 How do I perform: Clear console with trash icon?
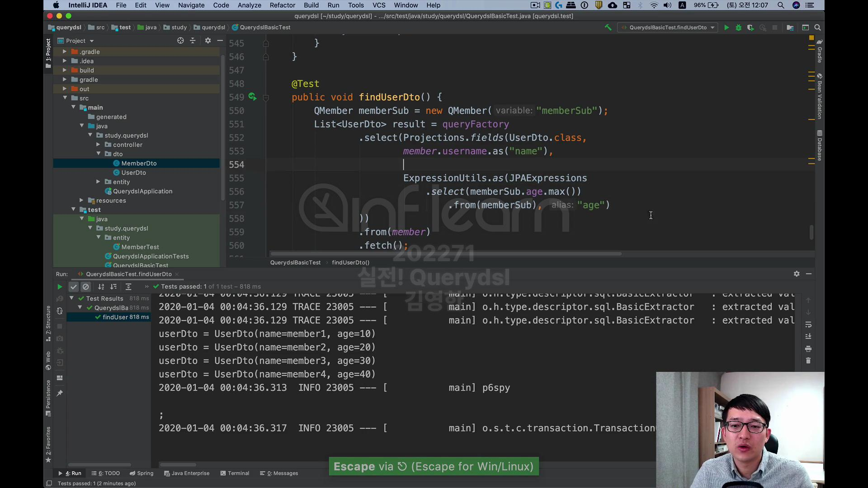808,361
